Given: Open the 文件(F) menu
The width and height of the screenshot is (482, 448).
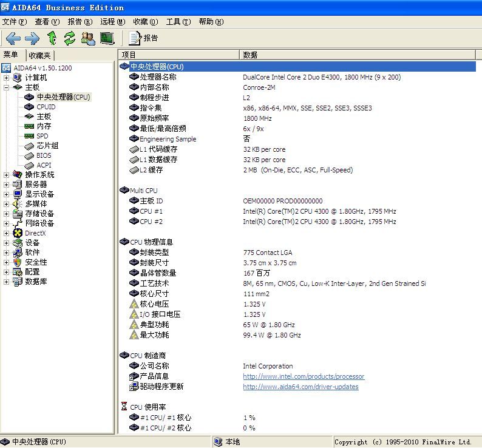Looking at the screenshot, I should click(15, 21).
